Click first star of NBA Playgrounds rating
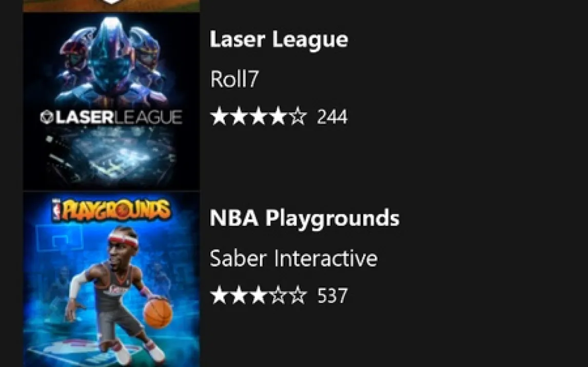Viewport: 588px width, 367px height. 220,295
